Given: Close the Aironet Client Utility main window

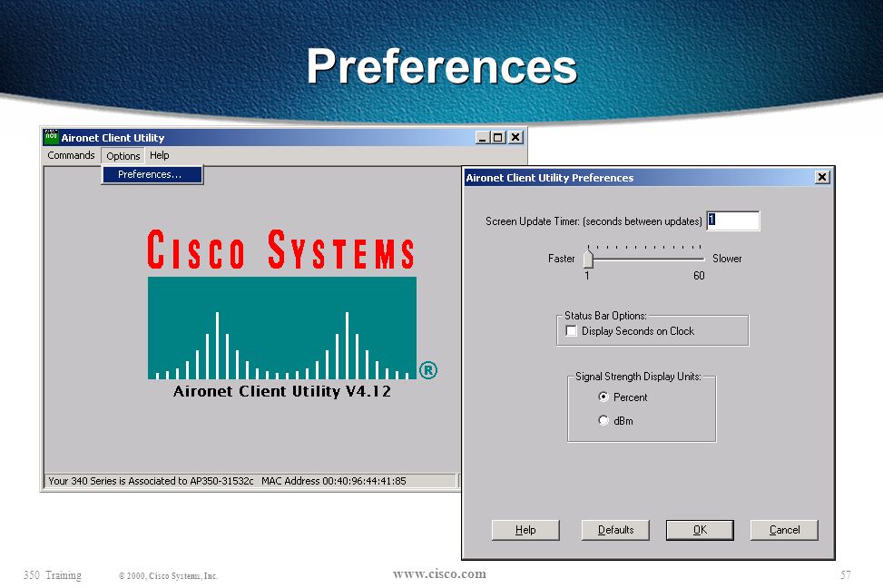Looking at the screenshot, I should pyautogui.click(x=515, y=137).
